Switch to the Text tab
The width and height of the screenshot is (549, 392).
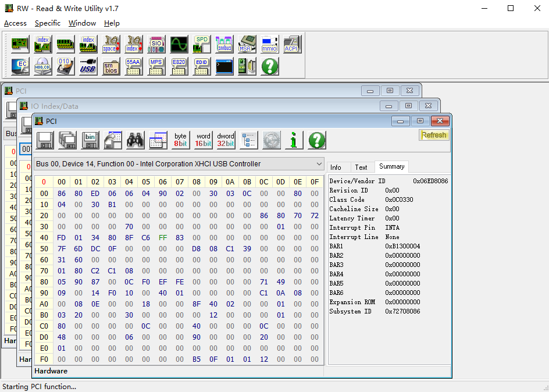pos(361,168)
